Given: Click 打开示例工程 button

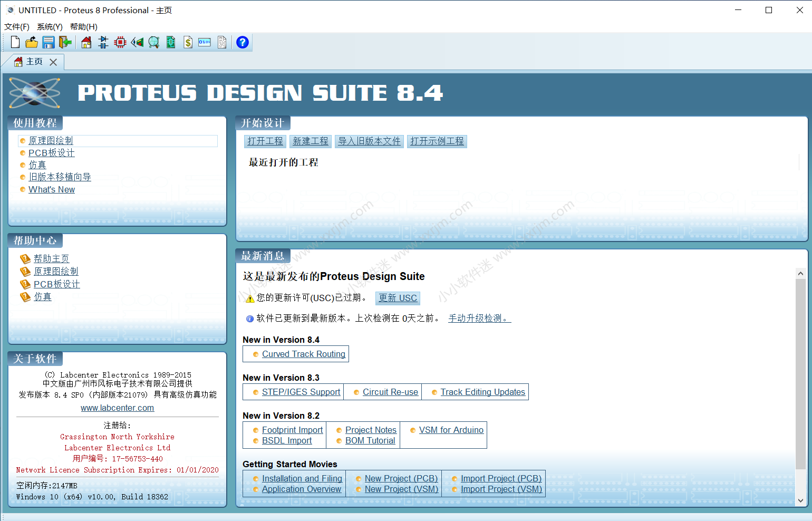Looking at the screenshot, I should (437, 141).
